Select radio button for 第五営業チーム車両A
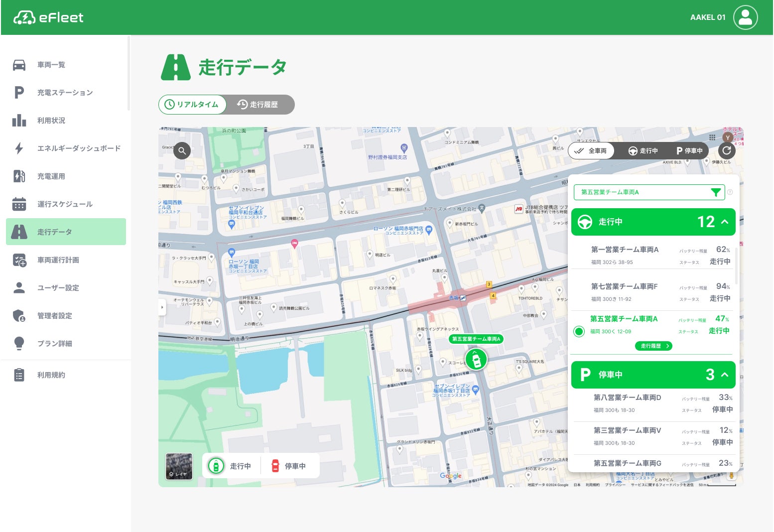The height and width of the screenshot is (532, 774). pos(579,331)
